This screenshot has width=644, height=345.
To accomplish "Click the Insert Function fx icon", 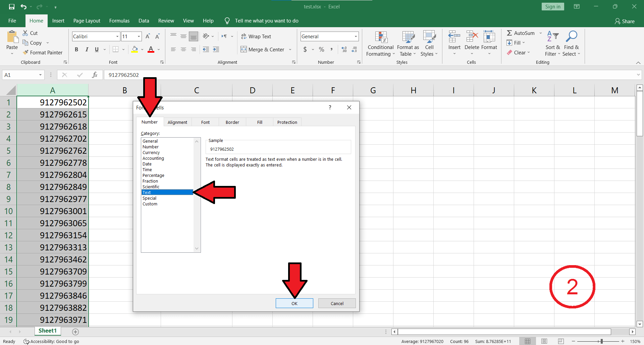I will coord(95,75).
